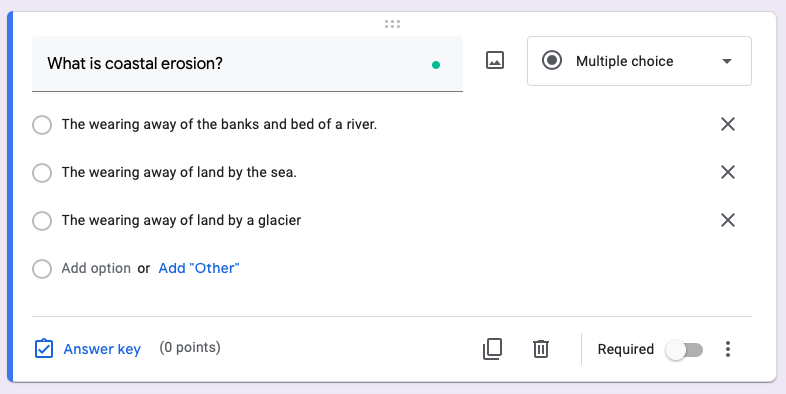
Task: Edit the glacier option text
Action: pos(181,220)
